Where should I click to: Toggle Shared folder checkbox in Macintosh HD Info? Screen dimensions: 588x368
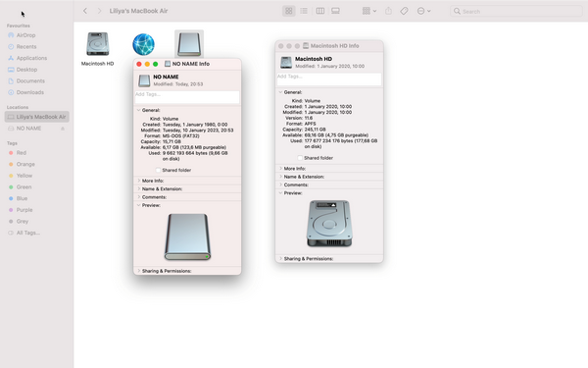[x=300, y=158]
